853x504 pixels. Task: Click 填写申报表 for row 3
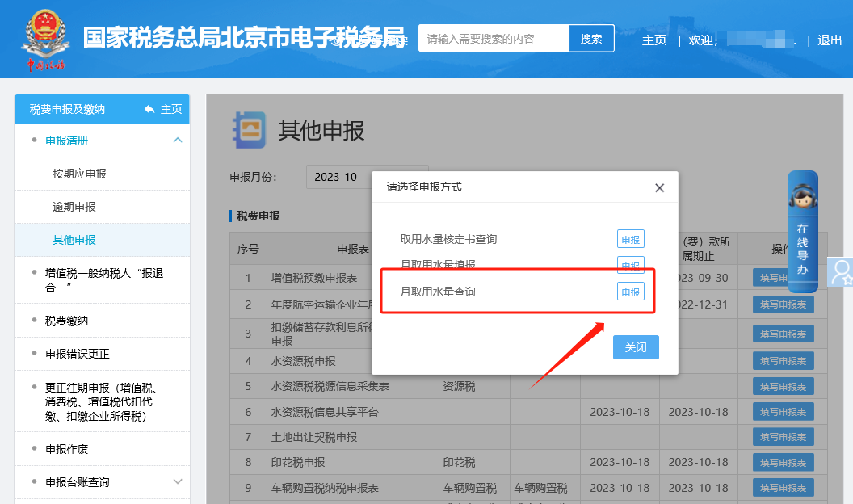pos(784,334)
